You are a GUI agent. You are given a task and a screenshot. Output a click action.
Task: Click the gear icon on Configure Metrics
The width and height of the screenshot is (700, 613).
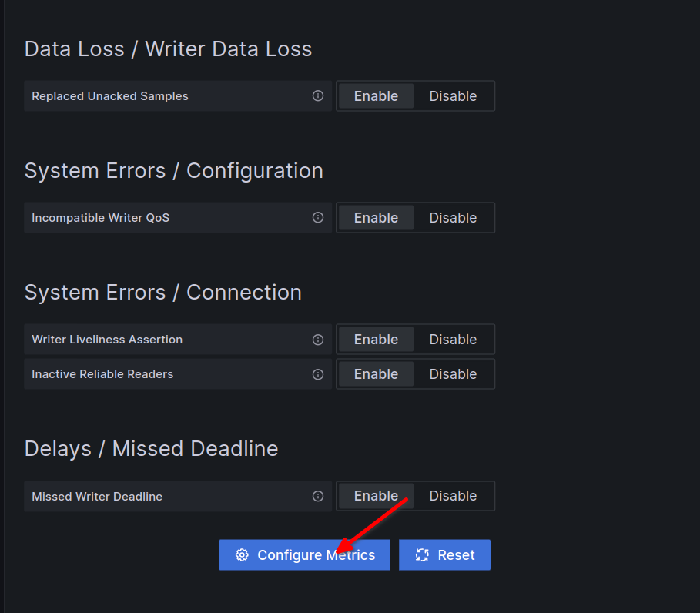(242, 554)
